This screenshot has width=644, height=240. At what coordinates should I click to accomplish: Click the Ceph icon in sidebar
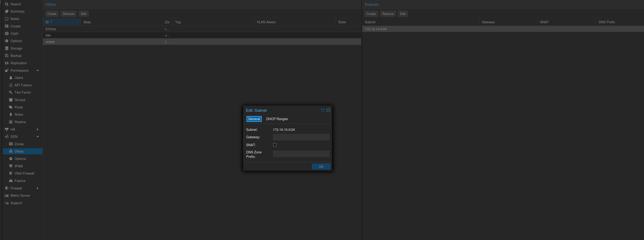pos(7,34)
